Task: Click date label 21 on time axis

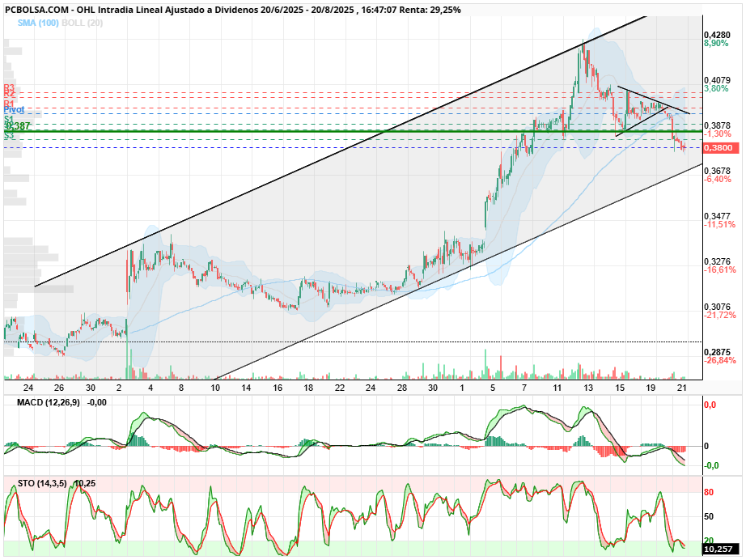Action: click(x=682, y=388)
